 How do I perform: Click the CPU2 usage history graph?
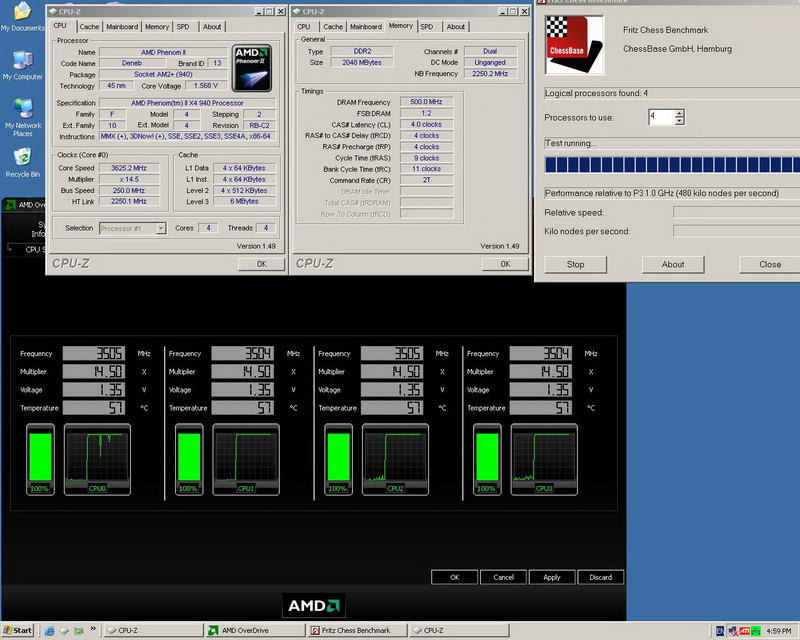[395, 459]
